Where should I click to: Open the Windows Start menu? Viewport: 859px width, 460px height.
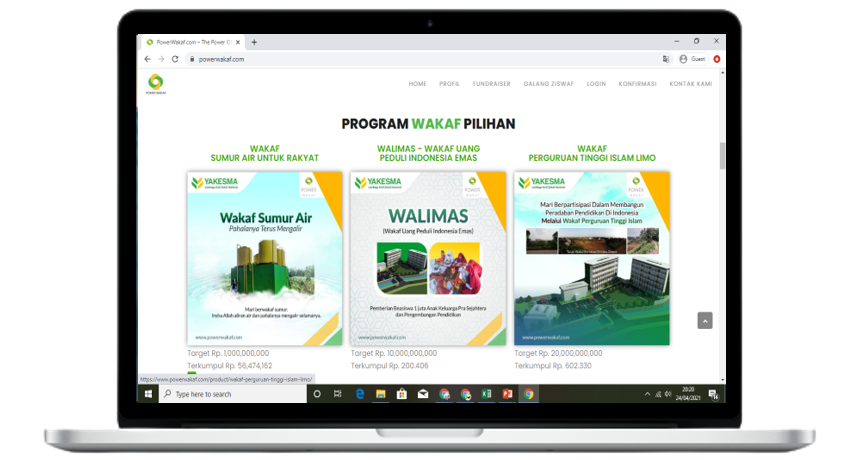(148, 394)
